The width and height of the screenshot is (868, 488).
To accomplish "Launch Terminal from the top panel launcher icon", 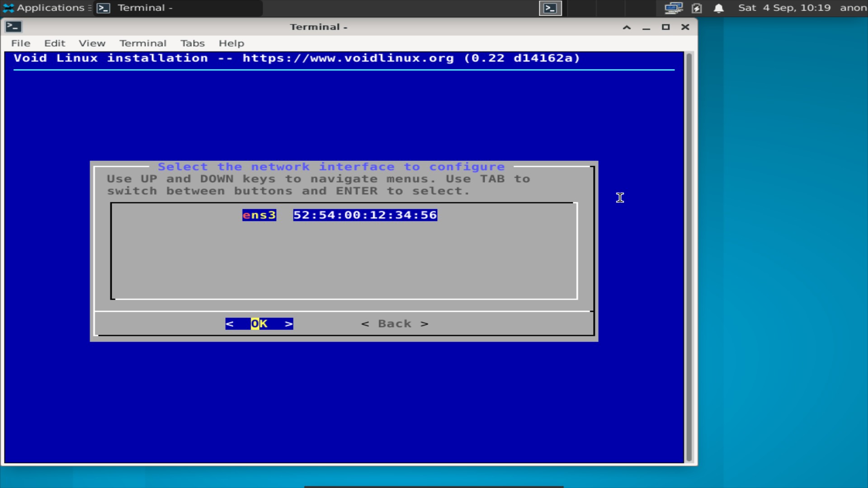I will tap(550, 8).
